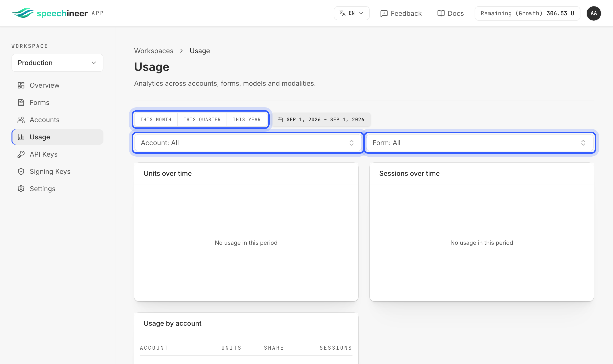Click 306.53 U remaining value
Image resolution: width=613 pixels, height=364 pixels.
click(560, 13)
